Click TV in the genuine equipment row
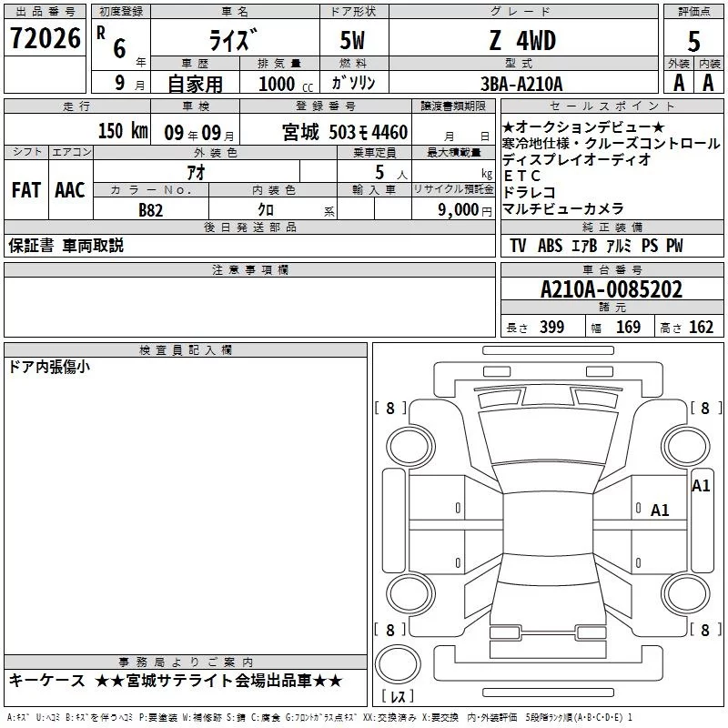 click(x=518, y=246)
